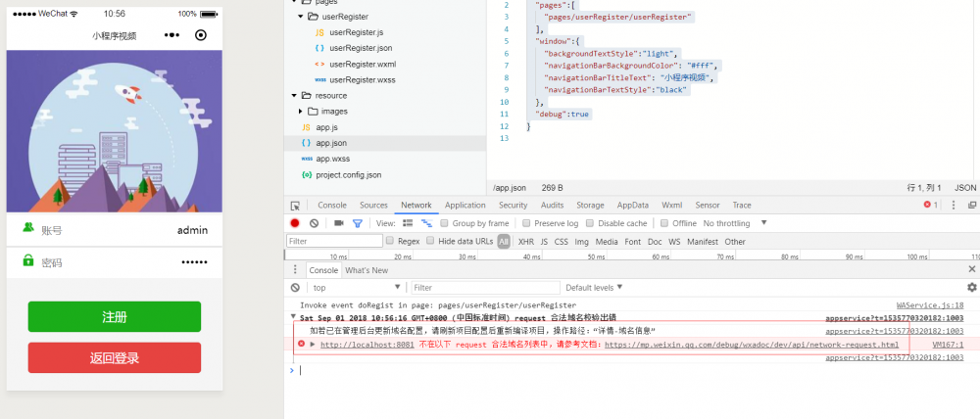Screen dimensions: 980x419
Task: Open userRegister.wxml in file tree
Action: pos(362,64)
